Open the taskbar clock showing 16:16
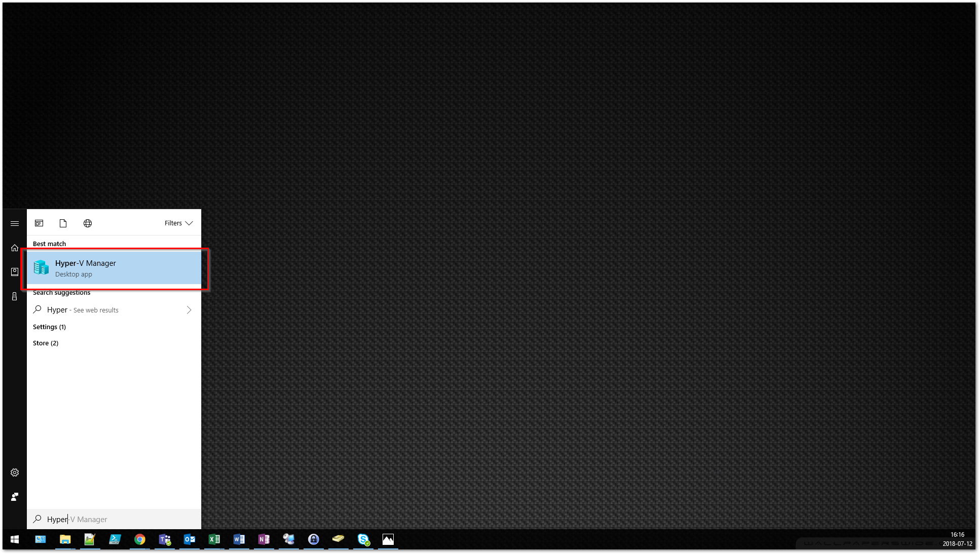Image resolution: width=980 pixels, height=554 pixels. point(957,539)
